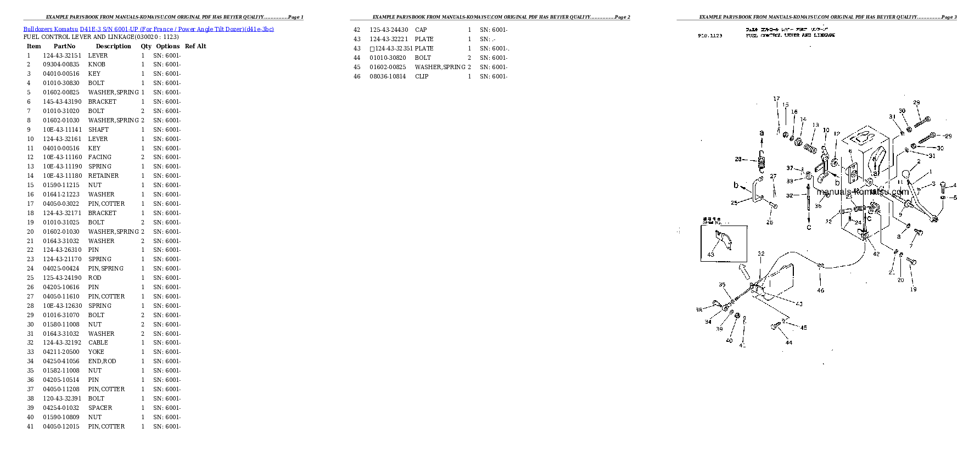
Task: Click the manuals-komatsu.com watermark on diagram
Action: 863,192
